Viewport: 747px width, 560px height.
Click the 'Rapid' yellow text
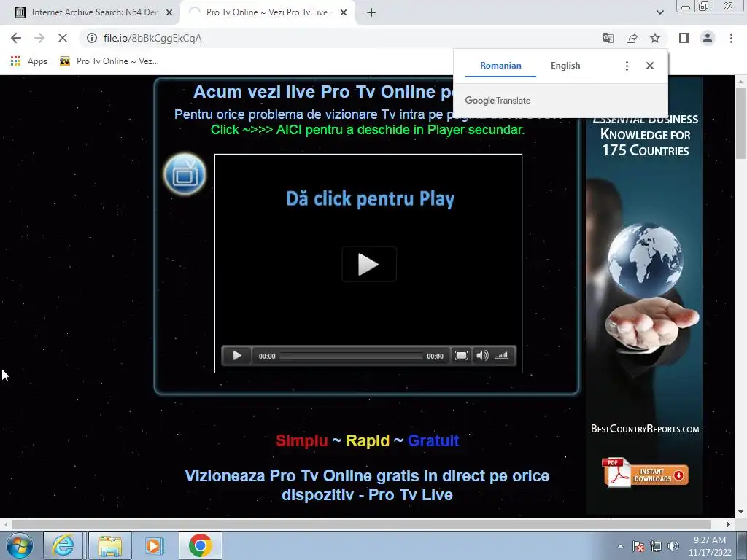click(368, 440)
